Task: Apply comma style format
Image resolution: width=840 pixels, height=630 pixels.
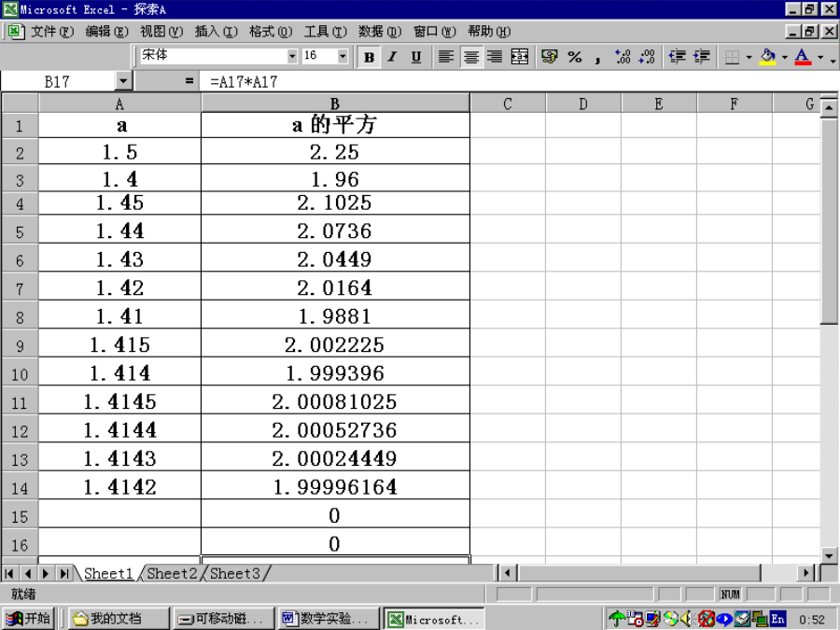Action: 597,57
